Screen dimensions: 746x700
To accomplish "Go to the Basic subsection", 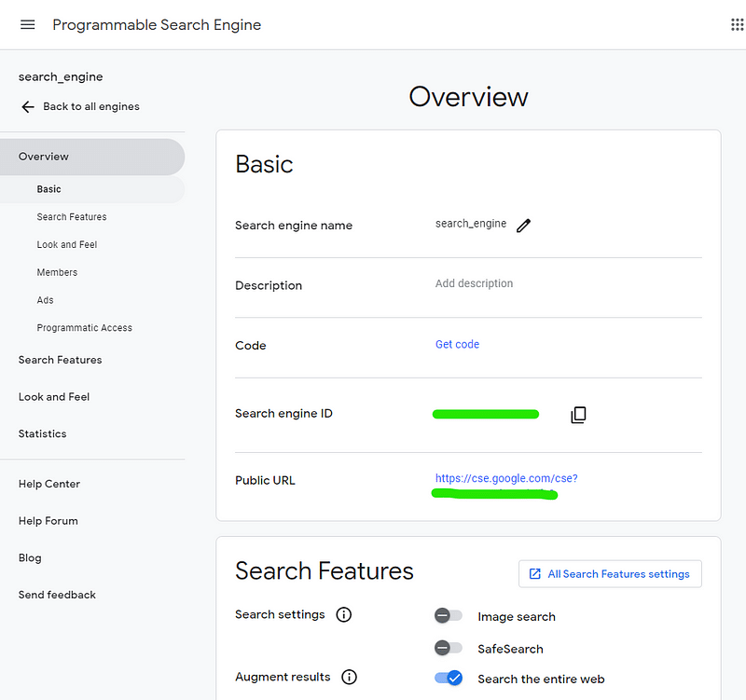I will pos(92,189).
